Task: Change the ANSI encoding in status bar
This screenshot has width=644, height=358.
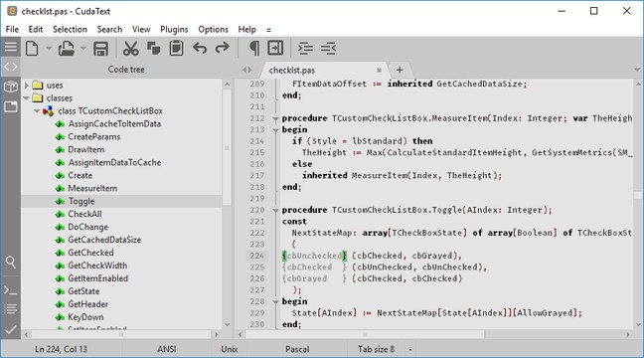Action: pos(166,349)
